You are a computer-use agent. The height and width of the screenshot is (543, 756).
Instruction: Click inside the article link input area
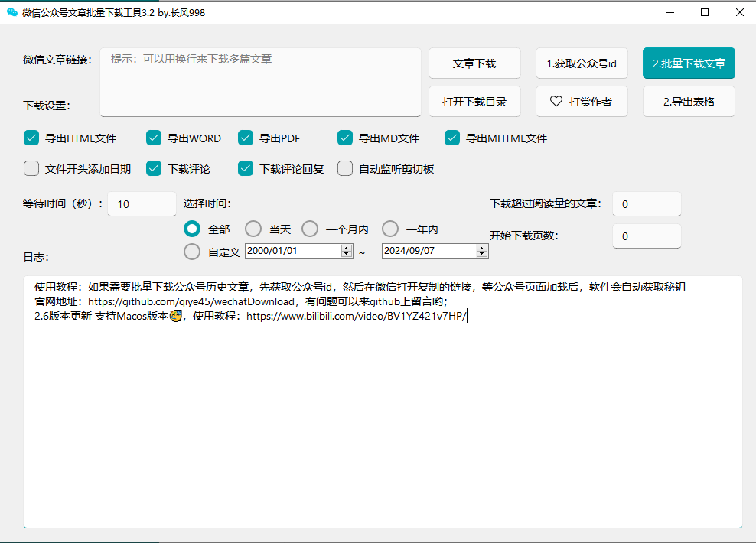[x=260, y=80]
